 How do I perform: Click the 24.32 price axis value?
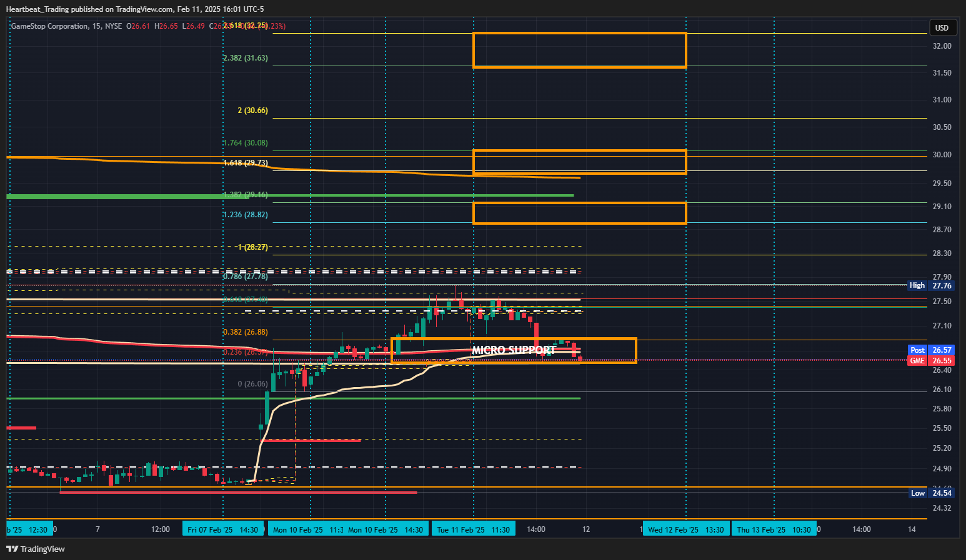[942, 508]
